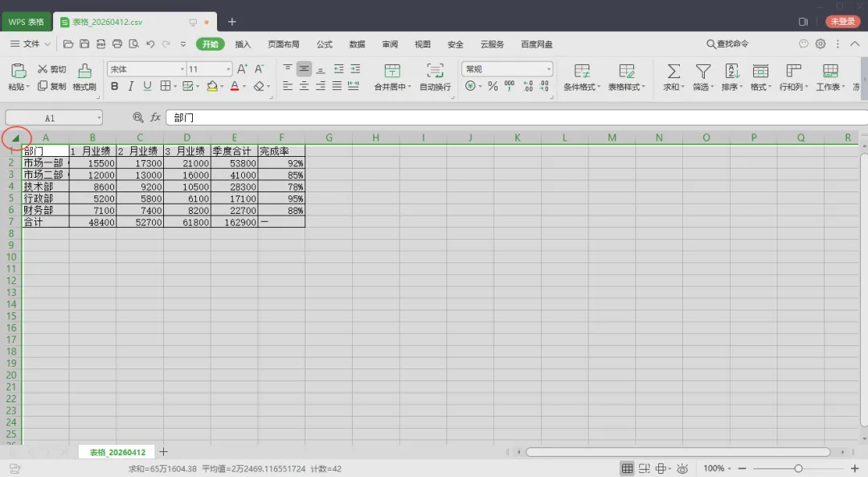Increase decimal places

(x=527, y=86)
